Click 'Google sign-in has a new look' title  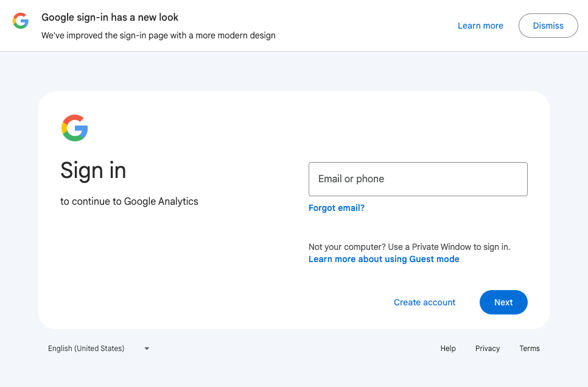(x=110, y=17)
